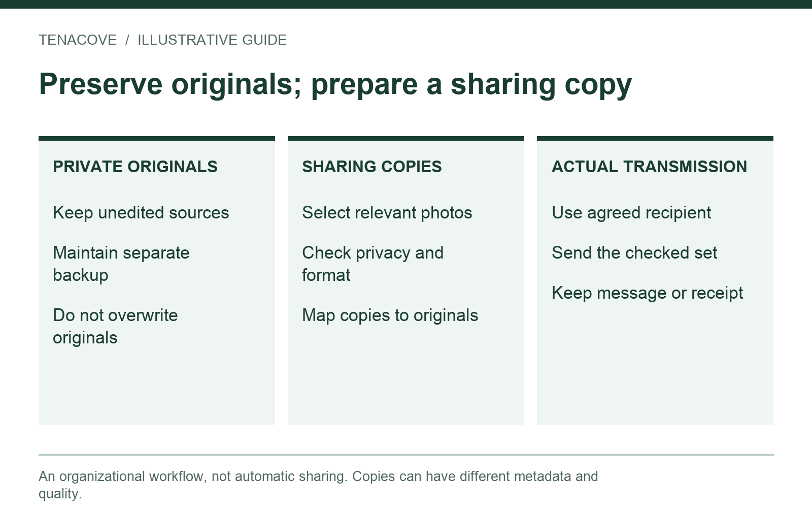Click 'Maintain separate backup' text
The width and height of the screenshot is (812, 508).
coord(121,264)
